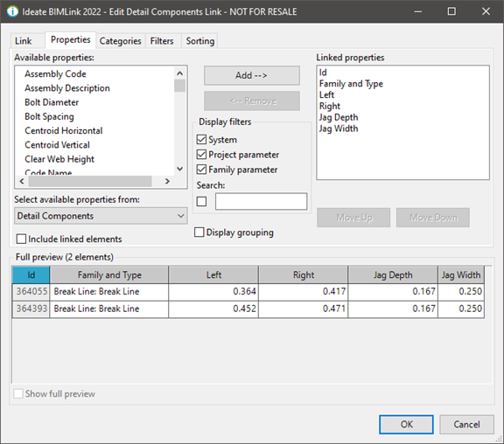Click the horizontal scroll left arrow
This screenshot has width=504, height=444.
point(22,181)
